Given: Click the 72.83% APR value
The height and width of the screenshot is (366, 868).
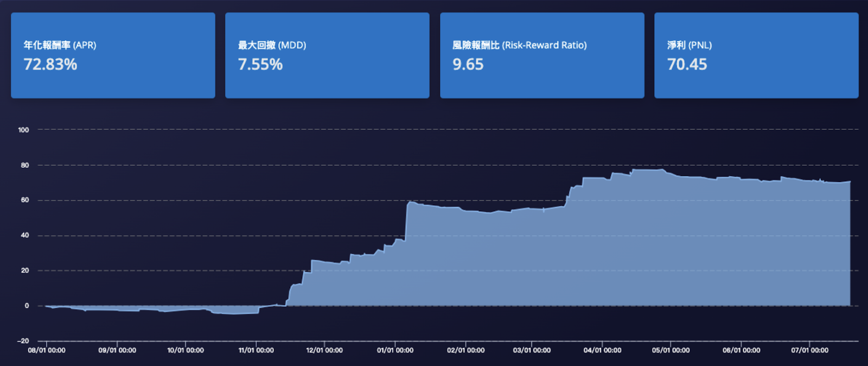Looking at the screenshot, I should (50, 65).
